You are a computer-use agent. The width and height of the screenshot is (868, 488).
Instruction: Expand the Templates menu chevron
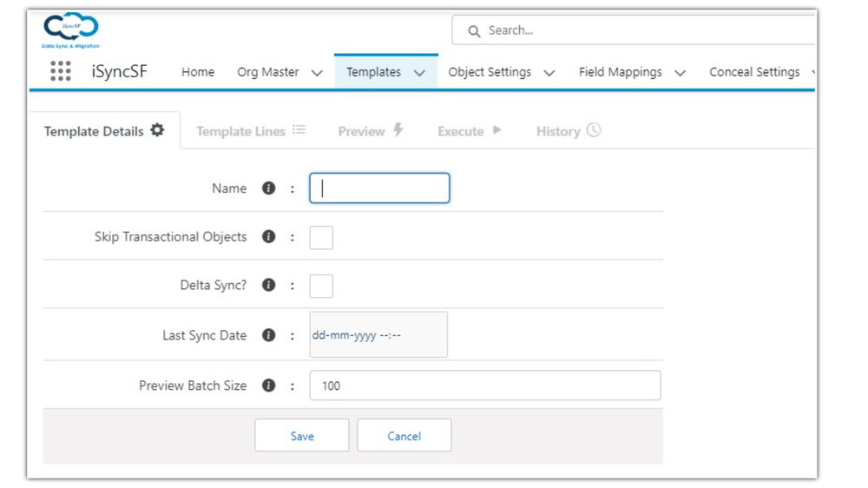pos(419,73)
